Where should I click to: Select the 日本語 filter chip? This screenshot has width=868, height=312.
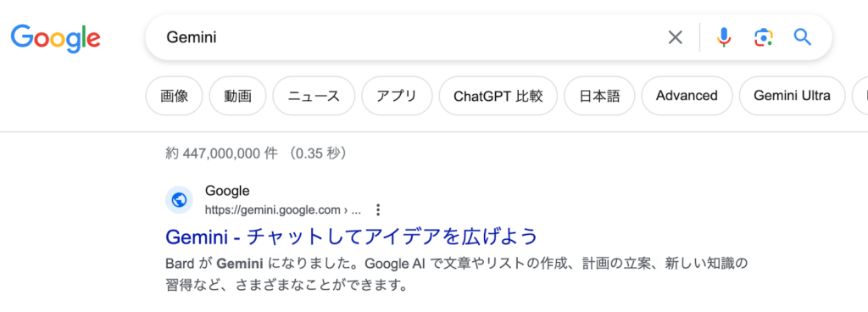pyautogui.click(x=599, y=96)
